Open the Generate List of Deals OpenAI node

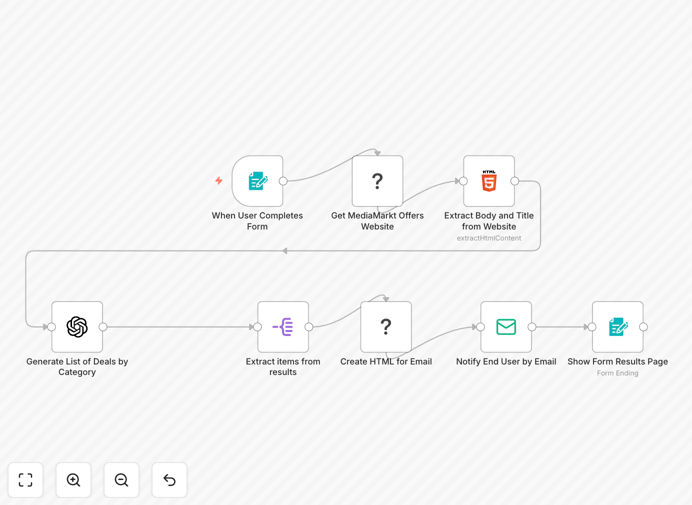pyautogui.click(x=77, y=327)
